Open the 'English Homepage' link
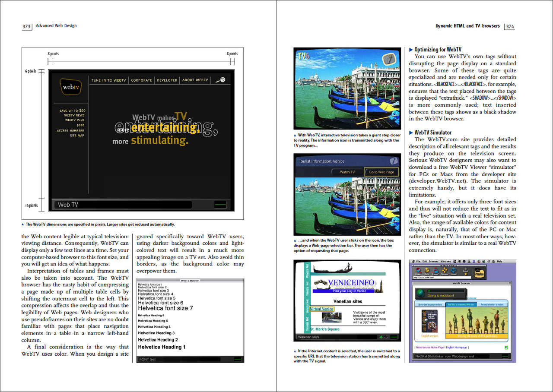 point(456,348)
